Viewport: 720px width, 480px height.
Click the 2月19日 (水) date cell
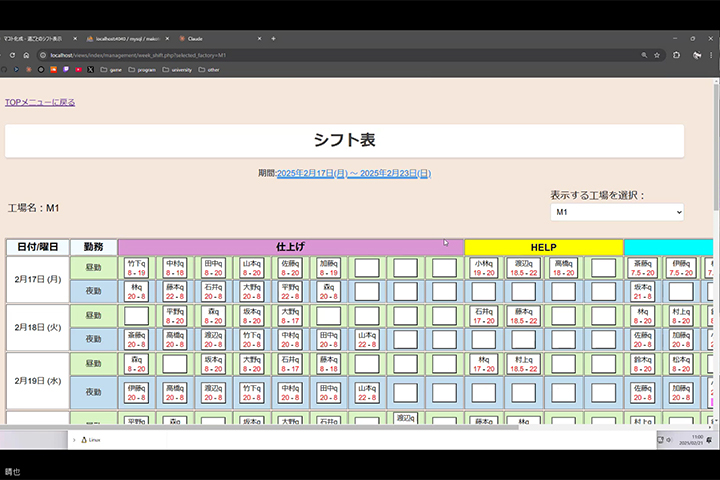click(38, 381)
